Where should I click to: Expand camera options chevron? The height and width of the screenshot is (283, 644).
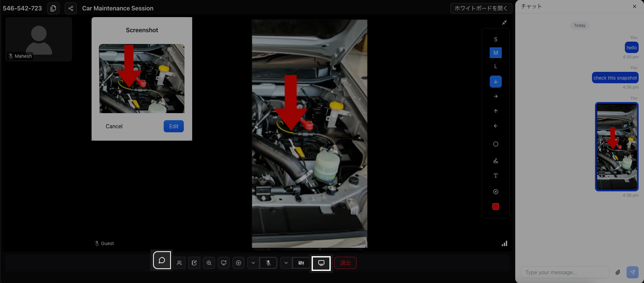coord(286,263)
